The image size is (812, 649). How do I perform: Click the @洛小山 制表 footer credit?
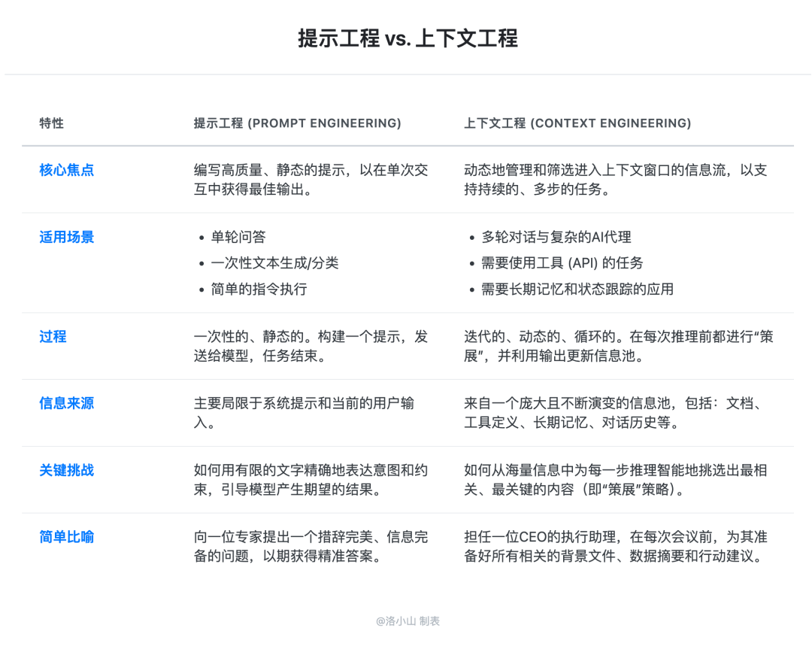tap(408, 621)
